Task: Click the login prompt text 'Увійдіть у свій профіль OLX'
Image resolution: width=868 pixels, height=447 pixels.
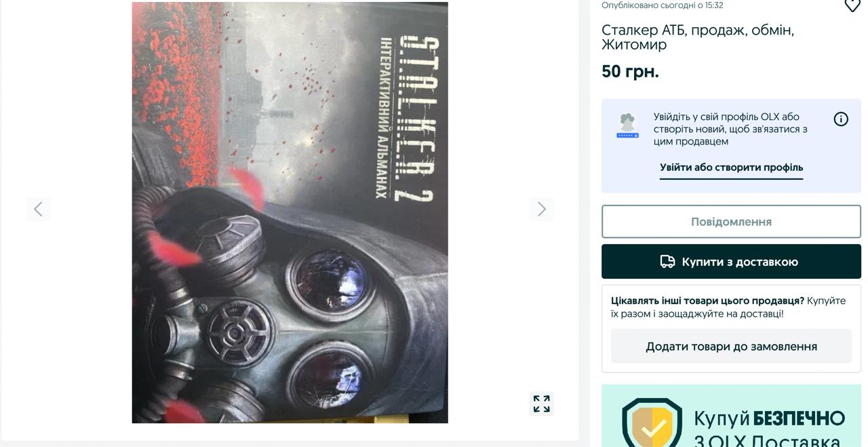Action: (x=717, y=117)
